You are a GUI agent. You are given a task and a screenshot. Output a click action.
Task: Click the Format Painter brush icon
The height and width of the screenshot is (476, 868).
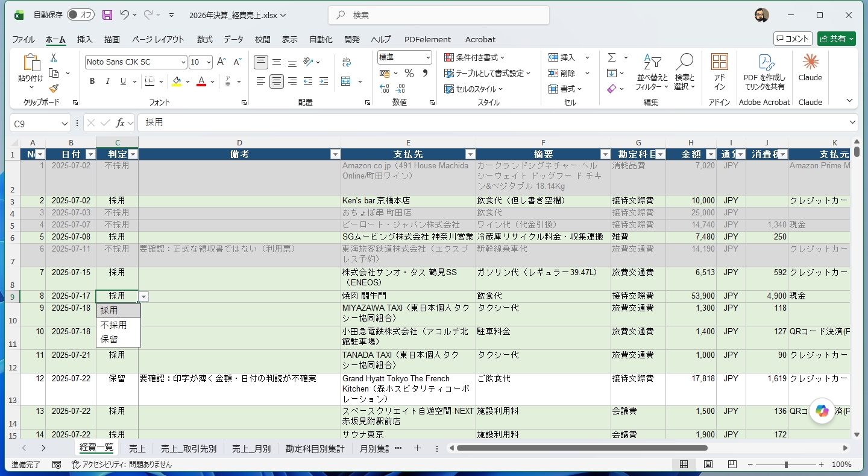coord(54,89)
